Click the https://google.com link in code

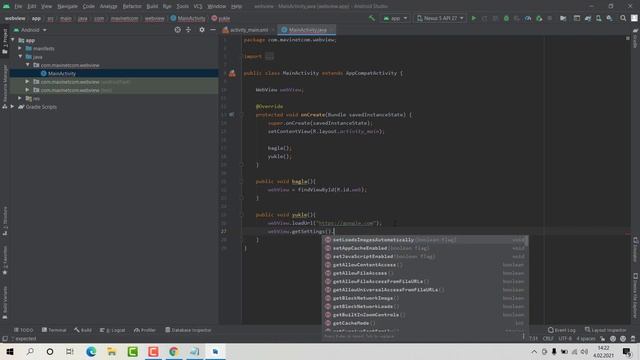[x=346, y=223]
